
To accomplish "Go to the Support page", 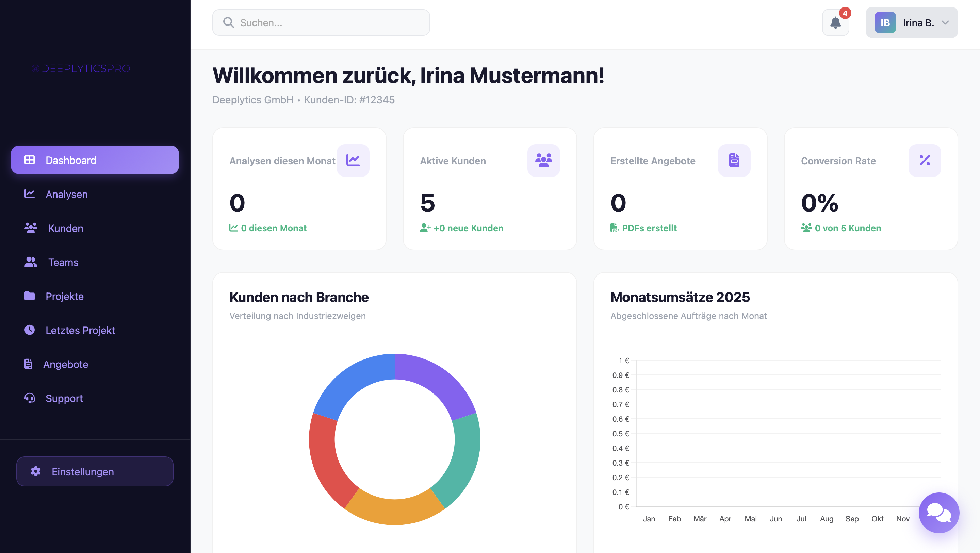I will pos(95,398).
